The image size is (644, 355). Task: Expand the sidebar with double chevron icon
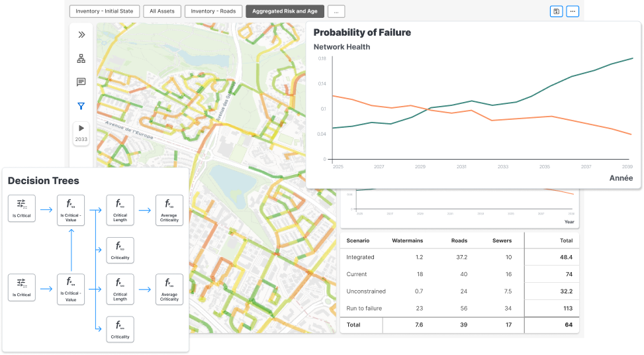tap(81, 34)
